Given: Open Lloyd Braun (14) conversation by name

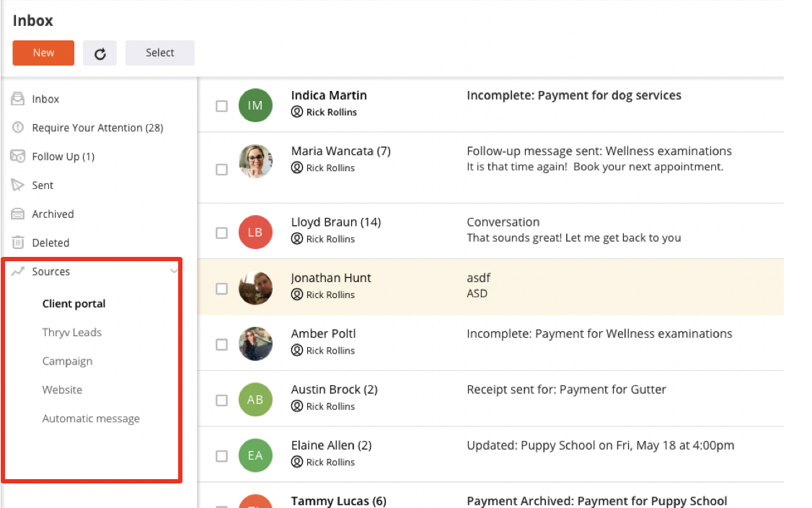Looking at the screenshot, I should click(336, 222).
